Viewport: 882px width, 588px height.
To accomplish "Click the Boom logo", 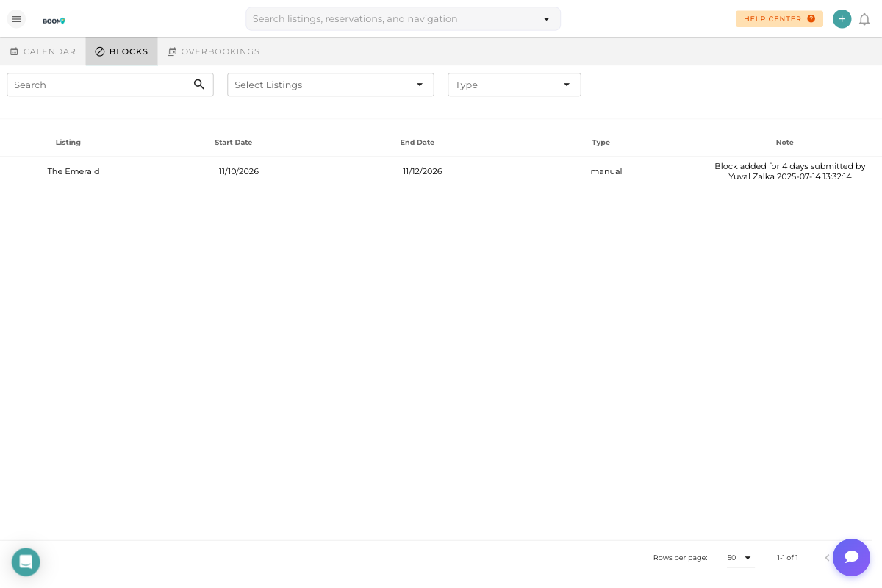I will click(54, 21).
